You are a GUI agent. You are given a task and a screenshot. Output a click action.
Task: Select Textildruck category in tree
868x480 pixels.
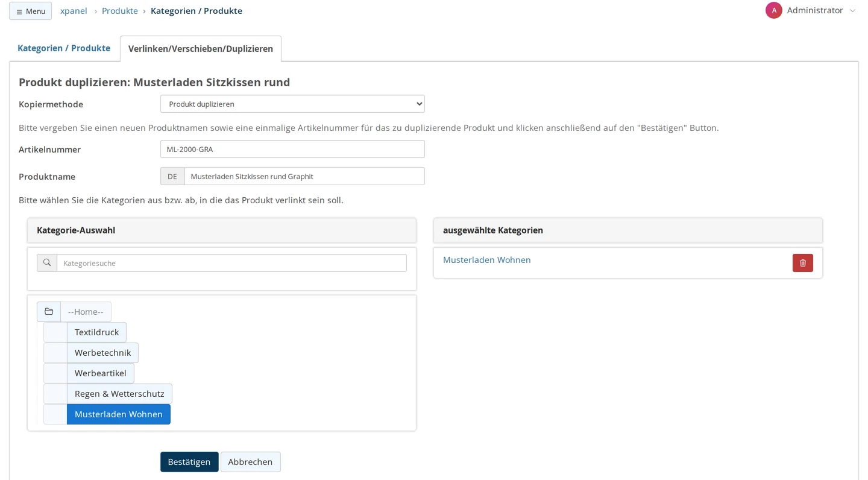96,332
